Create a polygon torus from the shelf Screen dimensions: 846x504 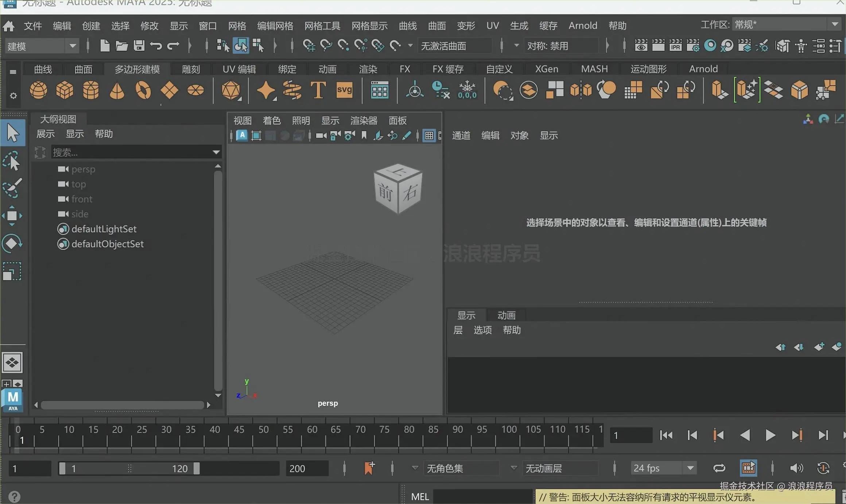143,90
